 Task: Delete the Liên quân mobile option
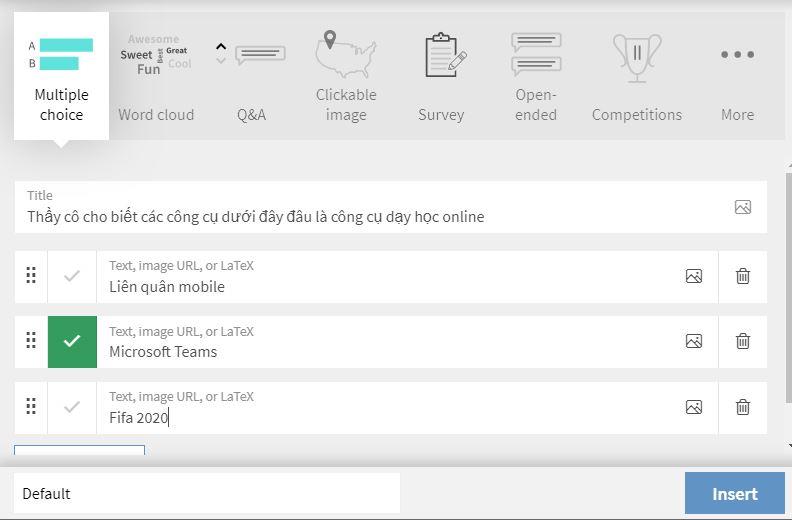click(x=742, y=276)
